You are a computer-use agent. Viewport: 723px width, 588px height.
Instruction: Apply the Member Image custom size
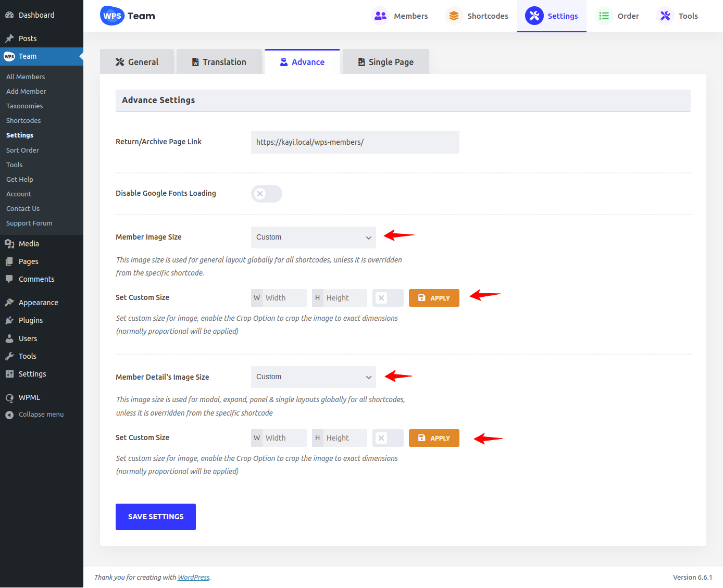pyautogui.click(x=434, y=298)
